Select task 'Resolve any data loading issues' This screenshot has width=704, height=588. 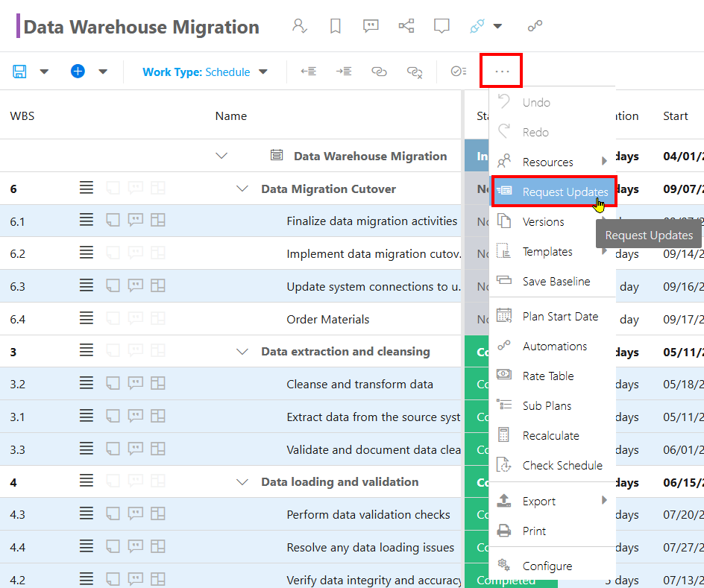tap(371, 548)
